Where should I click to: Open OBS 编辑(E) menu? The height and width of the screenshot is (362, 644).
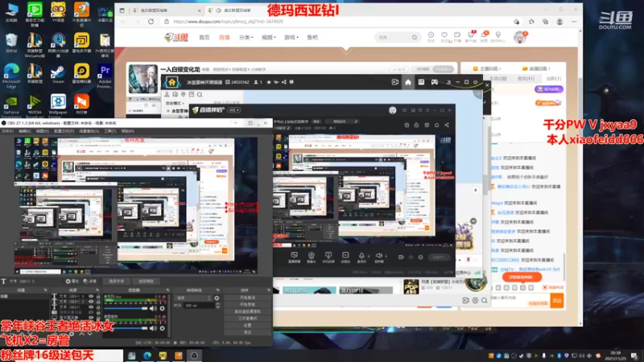25,131
